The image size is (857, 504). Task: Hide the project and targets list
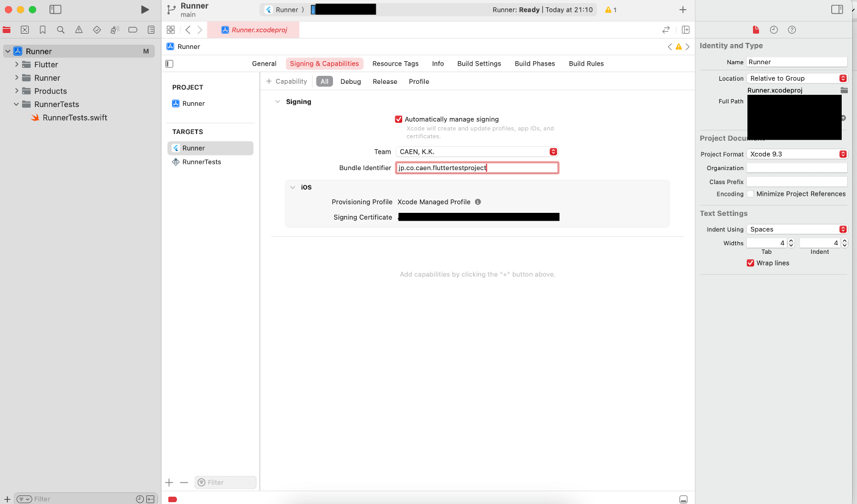(170, 64)
